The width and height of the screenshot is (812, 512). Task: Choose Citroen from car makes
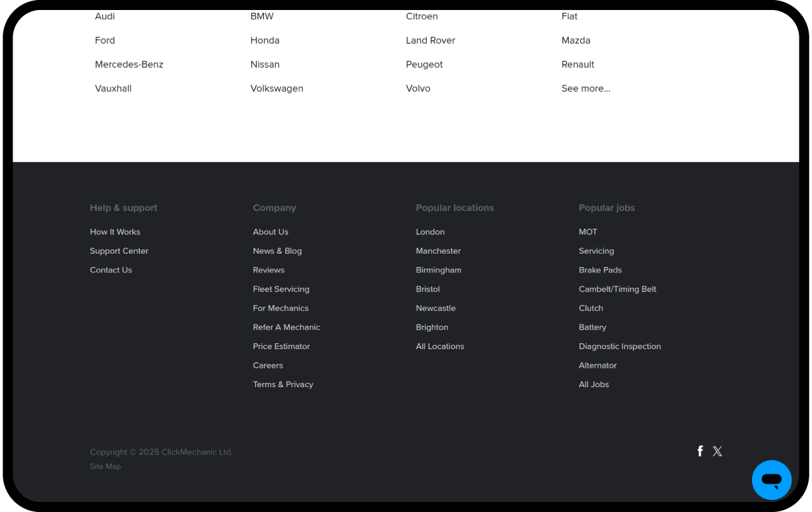(422, 16)
